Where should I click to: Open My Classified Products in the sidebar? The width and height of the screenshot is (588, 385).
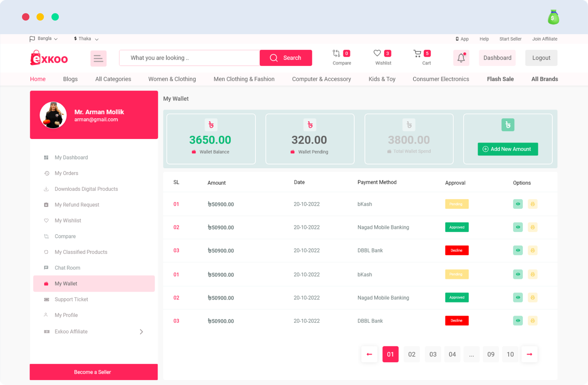[x=81, y=252]
